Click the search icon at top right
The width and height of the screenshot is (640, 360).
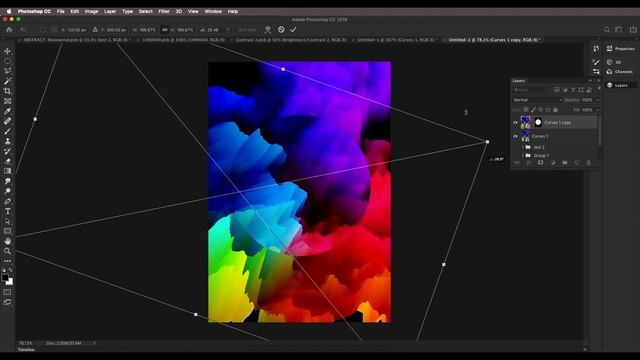[607, 29]
